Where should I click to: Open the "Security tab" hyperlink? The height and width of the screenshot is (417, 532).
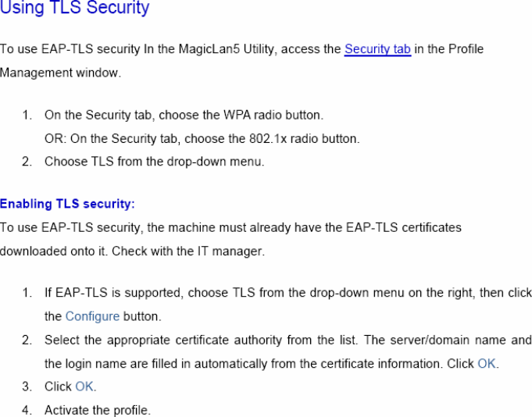coord(377,49)
